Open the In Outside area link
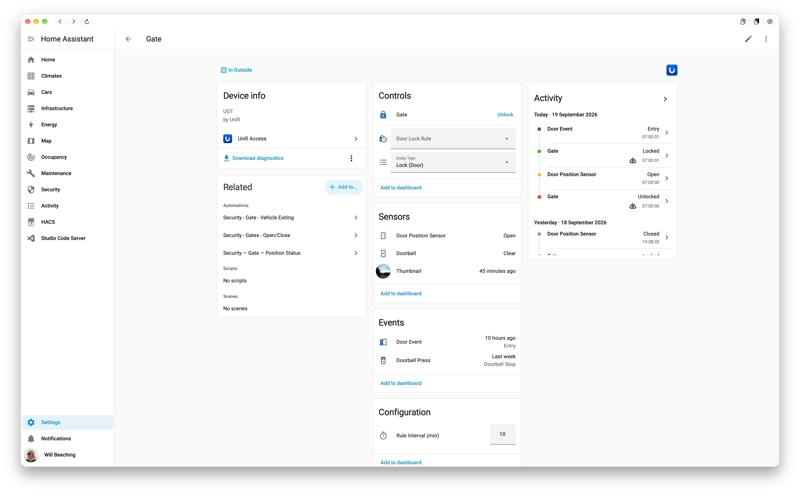 click(x=236, y=70)
